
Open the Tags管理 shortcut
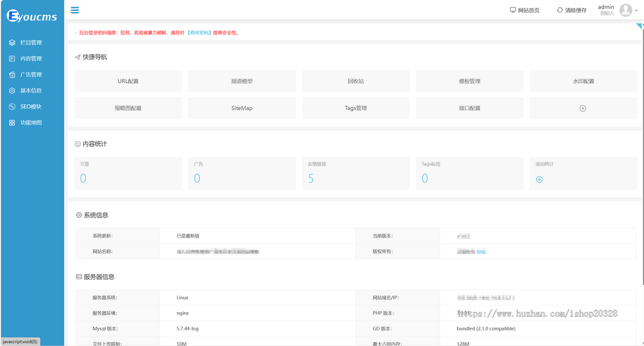(x=356, y=108)
